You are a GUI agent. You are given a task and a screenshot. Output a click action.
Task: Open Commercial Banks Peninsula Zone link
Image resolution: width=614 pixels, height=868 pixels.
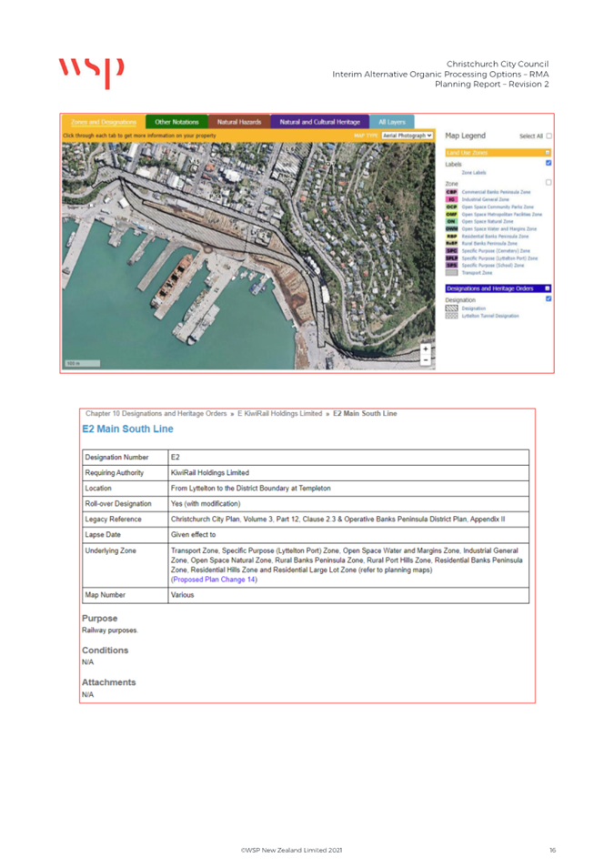(x=496, y=192)
